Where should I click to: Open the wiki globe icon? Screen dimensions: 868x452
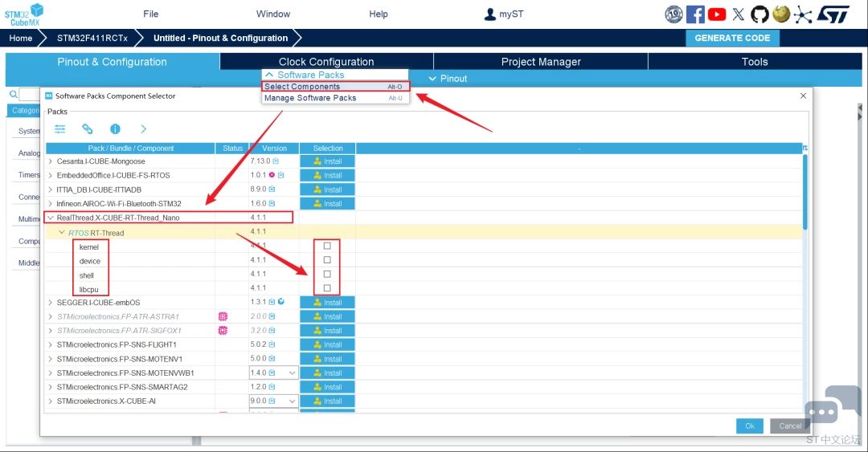781,14
